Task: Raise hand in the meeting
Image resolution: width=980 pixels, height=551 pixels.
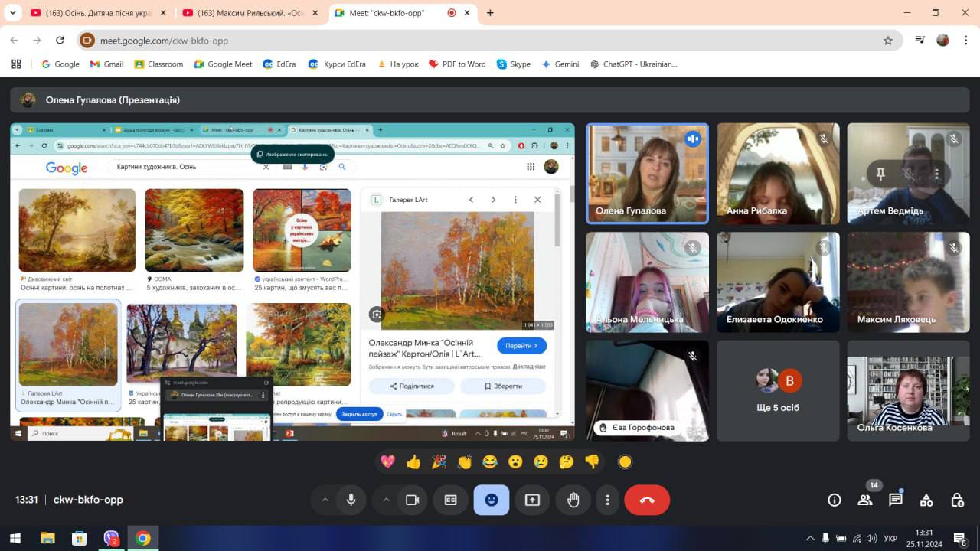Action: [x=573, y=500]
